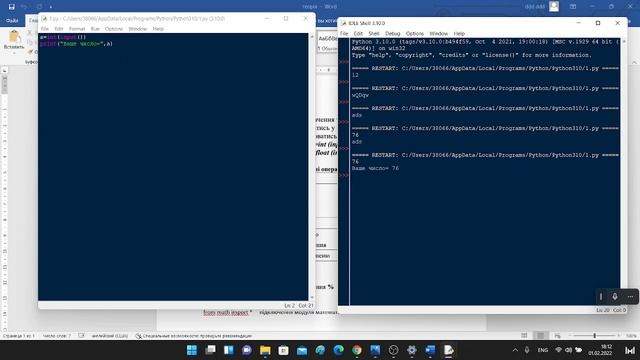This screenshot has width=640, height=360.
Task: Open OBS Studio on taskbar
Action: coord(393,350)
